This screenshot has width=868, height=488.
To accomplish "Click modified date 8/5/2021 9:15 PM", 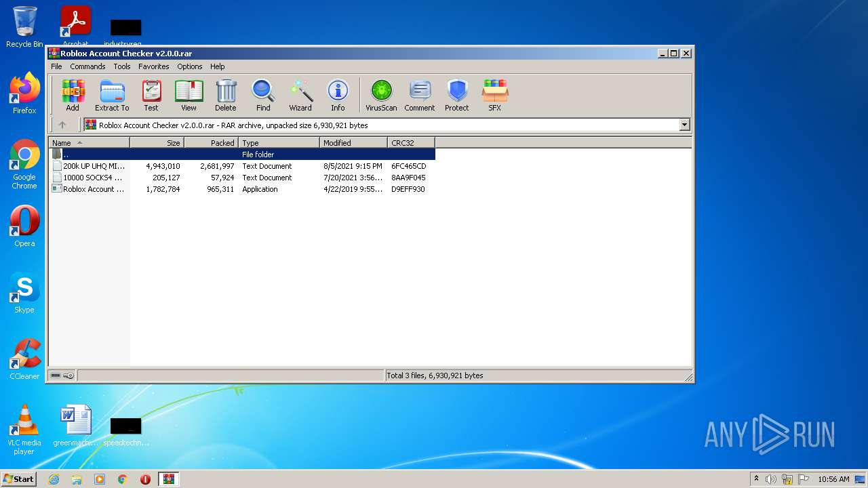I will [353, 166].
